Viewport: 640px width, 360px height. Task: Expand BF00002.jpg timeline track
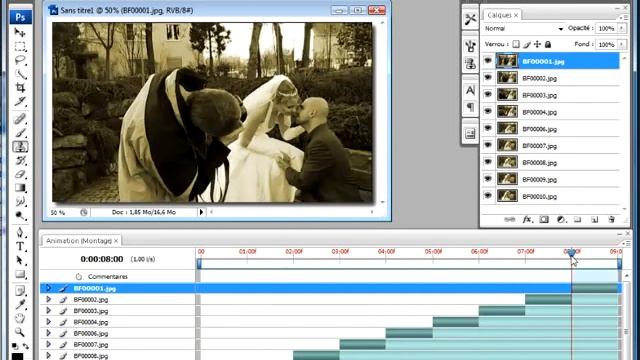[49, 299]
